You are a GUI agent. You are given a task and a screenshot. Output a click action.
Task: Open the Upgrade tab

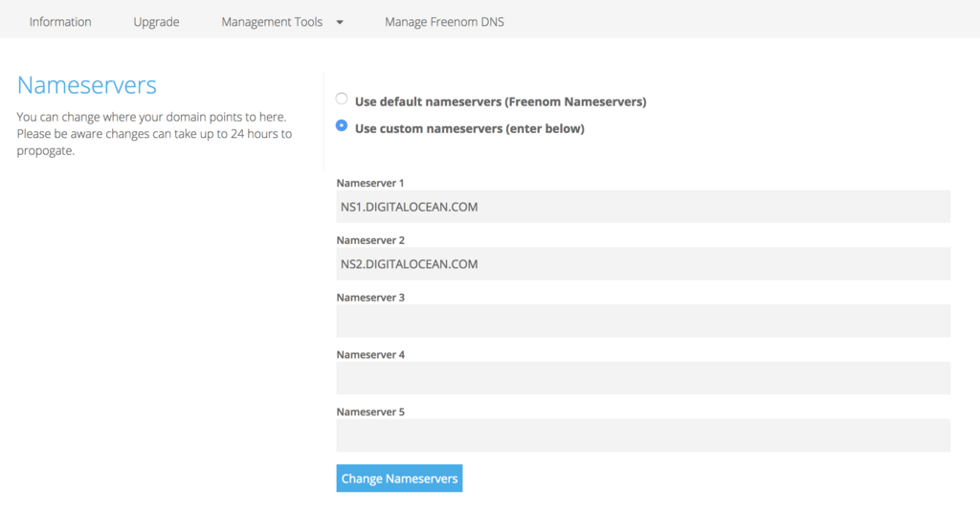point(156,21)
